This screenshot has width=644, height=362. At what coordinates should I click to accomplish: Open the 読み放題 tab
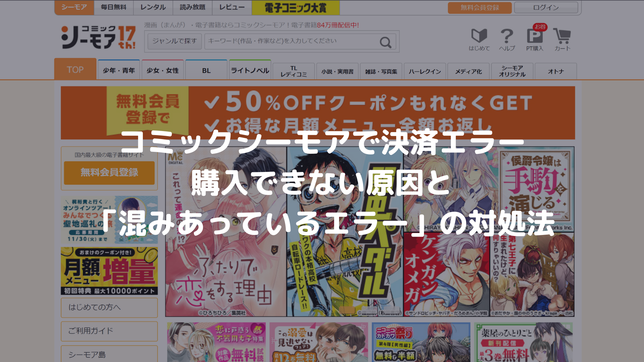coord(193,7)
